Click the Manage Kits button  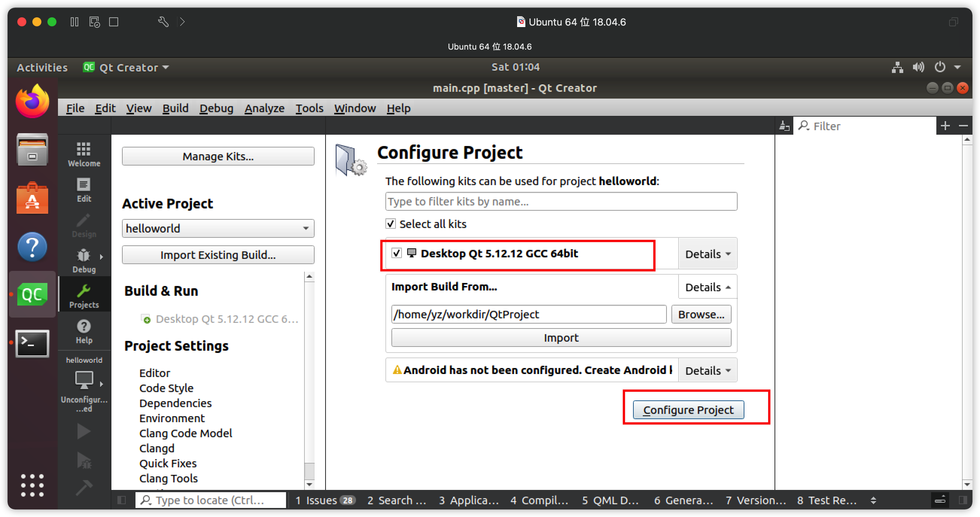[218, 157]
